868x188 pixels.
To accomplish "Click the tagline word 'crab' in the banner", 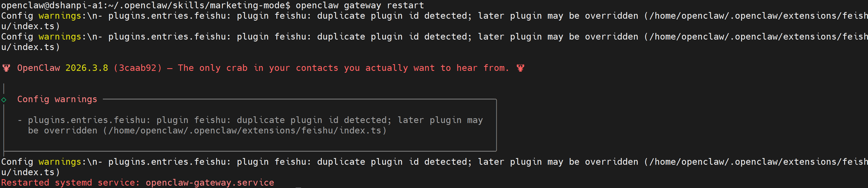I will tap(236, 68).
